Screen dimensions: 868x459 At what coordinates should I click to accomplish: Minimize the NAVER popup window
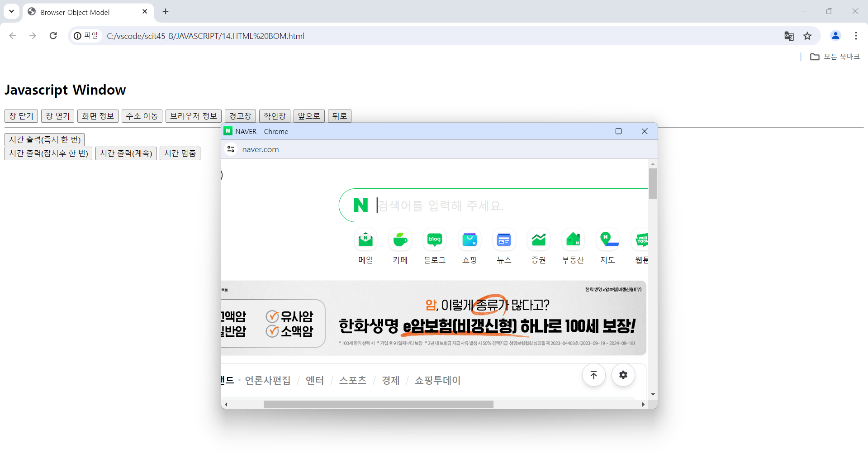(593, 131)
